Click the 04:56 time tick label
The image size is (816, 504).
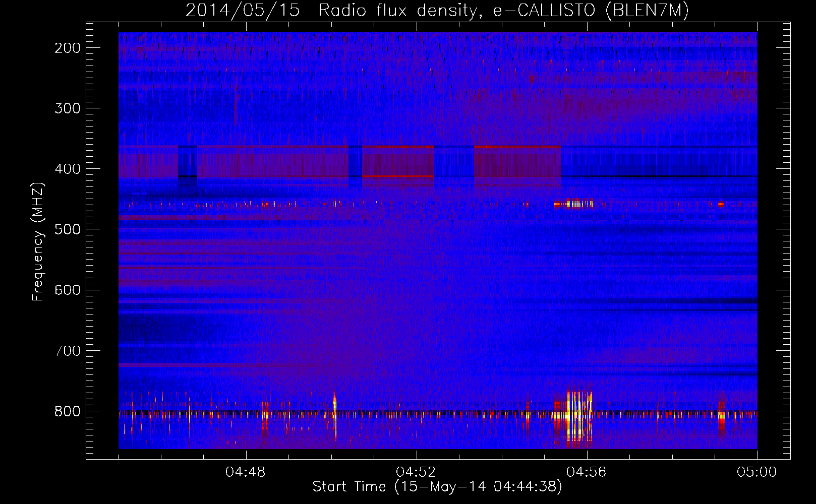coord(587,472)
